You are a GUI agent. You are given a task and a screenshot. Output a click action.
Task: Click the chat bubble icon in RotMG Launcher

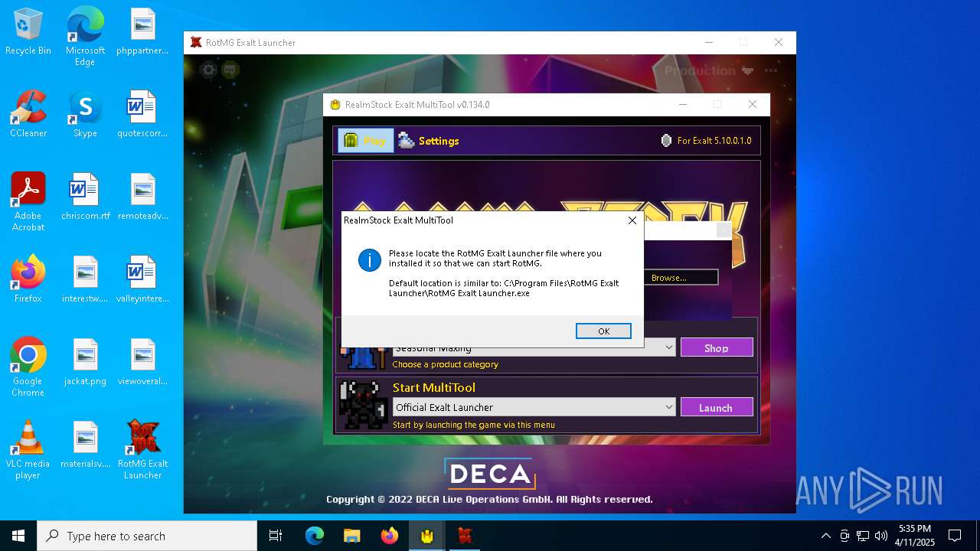point(230,70)
